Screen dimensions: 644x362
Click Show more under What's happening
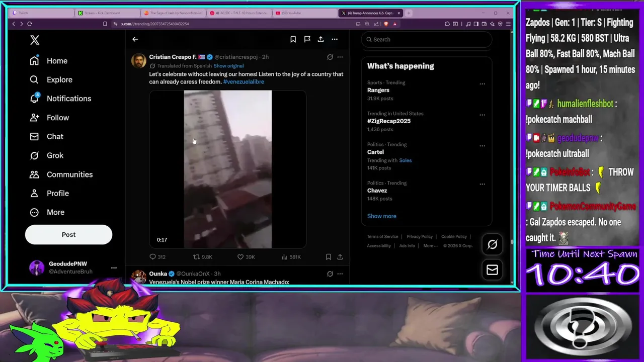(x=382, y=216)
